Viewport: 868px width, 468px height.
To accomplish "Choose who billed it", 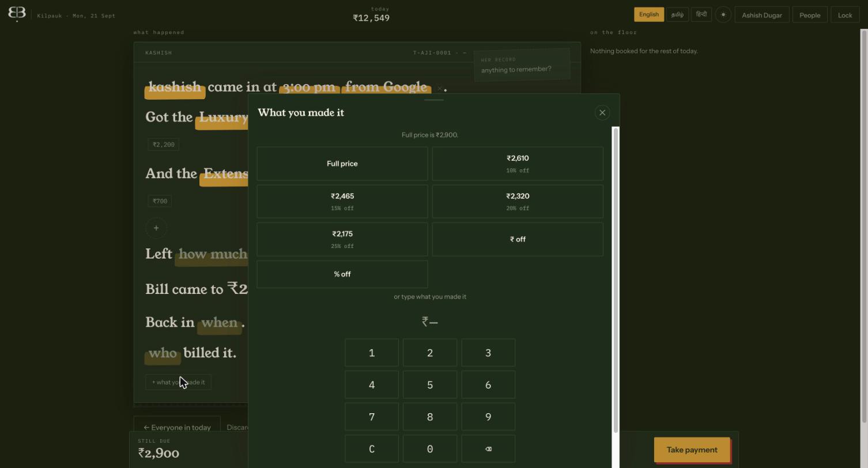I will click(163, 353).
